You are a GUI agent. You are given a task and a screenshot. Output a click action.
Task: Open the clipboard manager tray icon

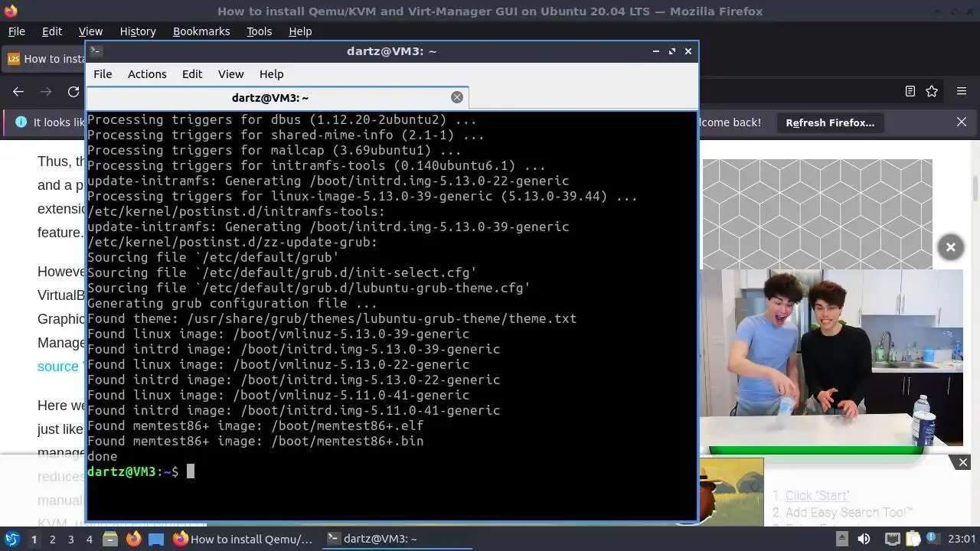(913, 539)
